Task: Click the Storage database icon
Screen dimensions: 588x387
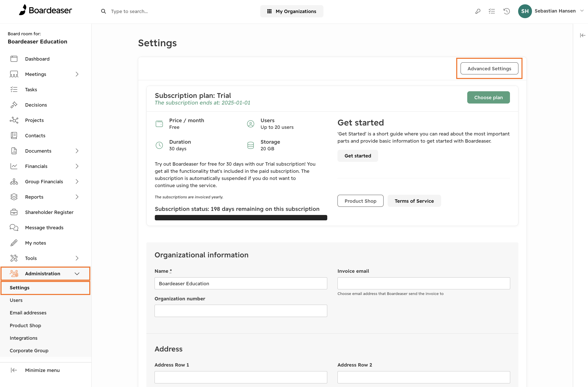Action: pos(251,145)
